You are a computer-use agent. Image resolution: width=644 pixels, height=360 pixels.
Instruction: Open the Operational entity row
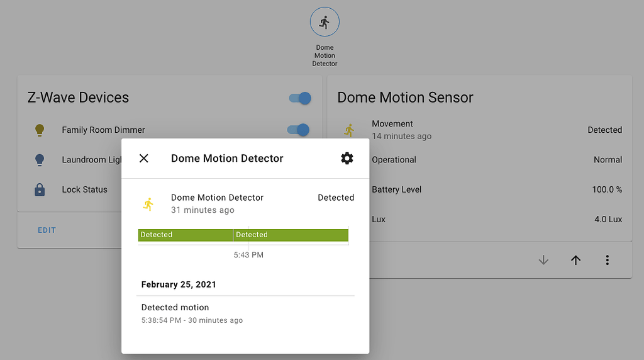pyautogui.click(x=497, y=160)
